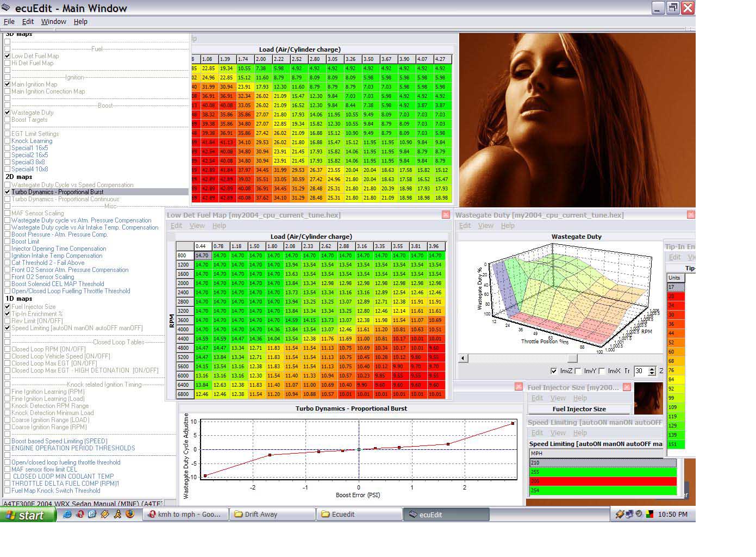Viewport: 756px width, 557px height.
Task: Close the Low Det Fuel Map window
Action: (x=446, y=215)
